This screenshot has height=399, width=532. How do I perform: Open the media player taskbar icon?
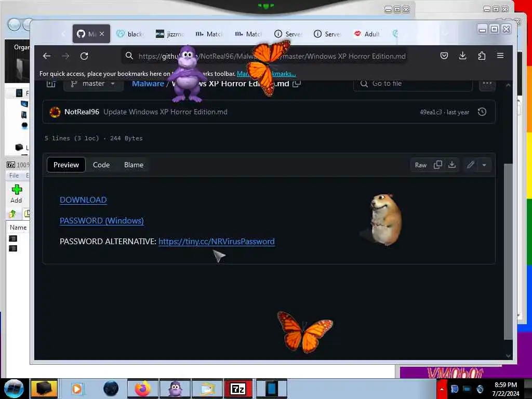[x=77, y=389]
